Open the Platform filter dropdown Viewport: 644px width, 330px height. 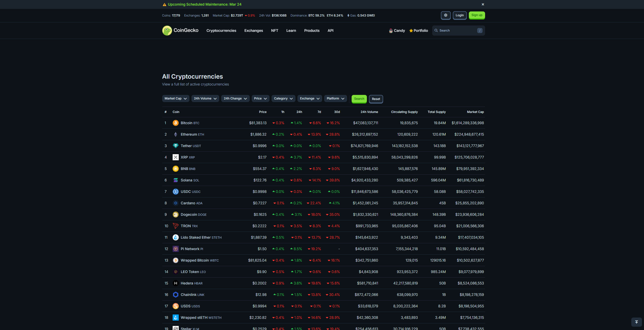click(x=336, y=98)
